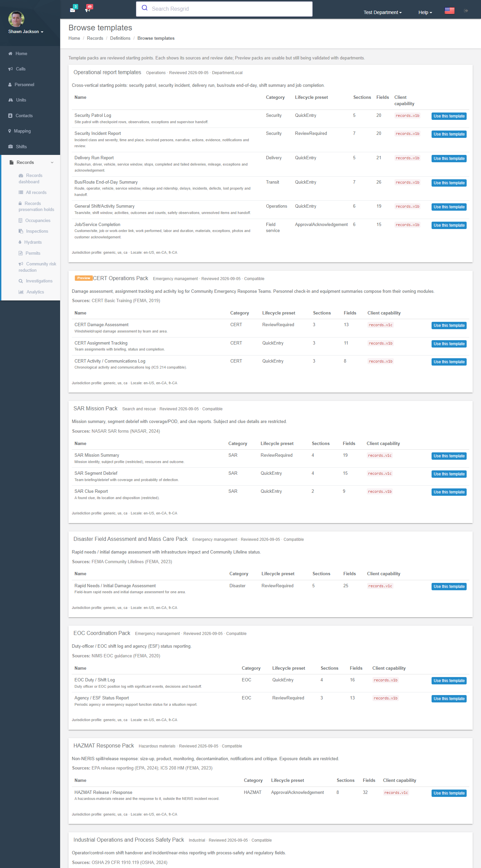Image resolution: width=481 pixels, height=868 pixels.
Task: Click the Calls bullhorn sidebar icon
Action: [x=10, y=69]
